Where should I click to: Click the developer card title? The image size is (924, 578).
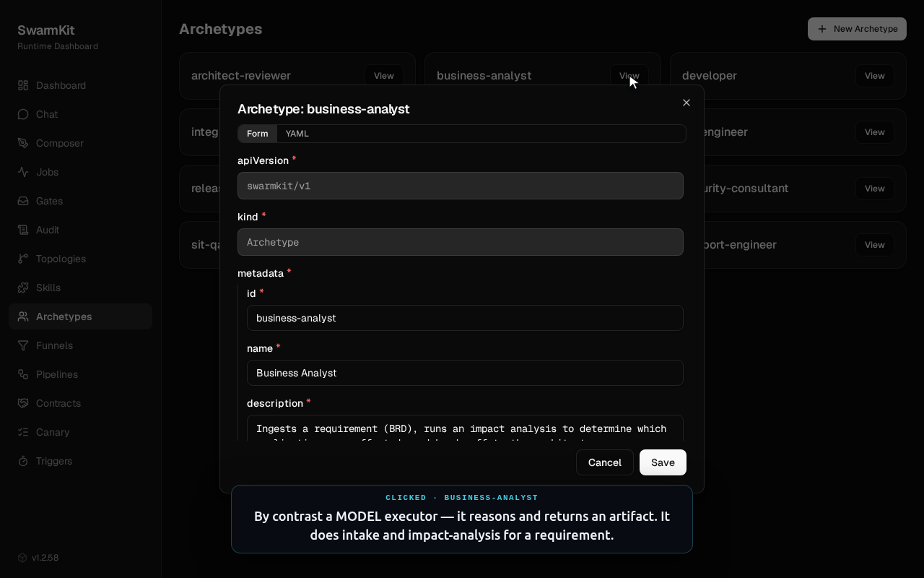pos(710,76)
